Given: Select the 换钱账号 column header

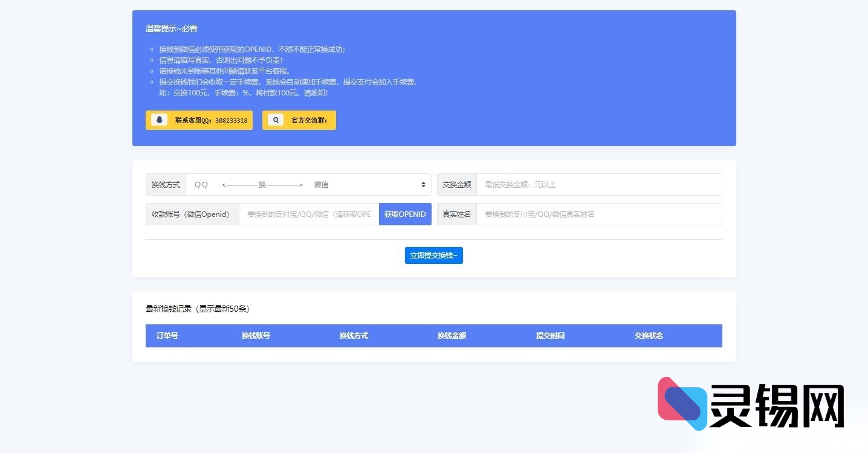Looking at the screenshot, I should pyautogui.click(x=256, y=336).
